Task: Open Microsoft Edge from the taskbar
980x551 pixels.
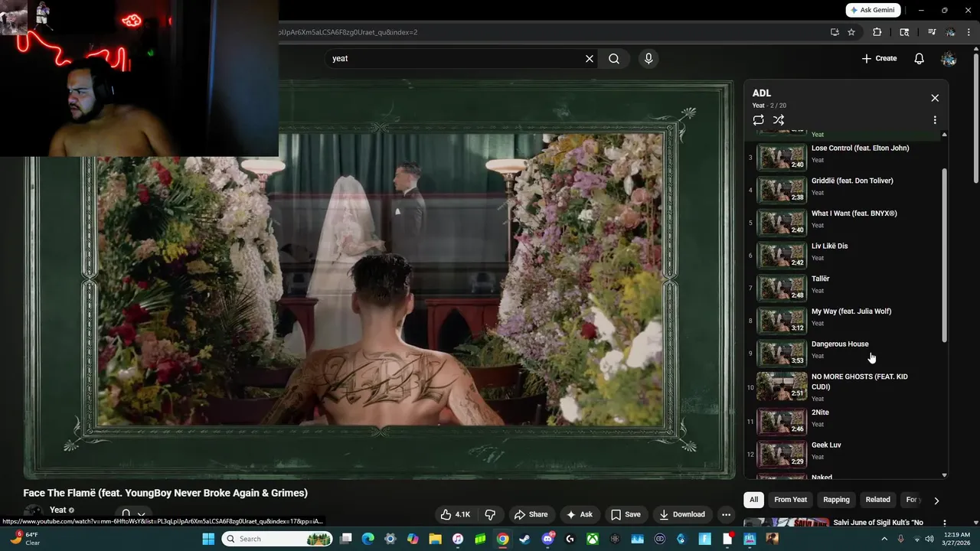Action: pyautogui.click(x=367, y=539)
